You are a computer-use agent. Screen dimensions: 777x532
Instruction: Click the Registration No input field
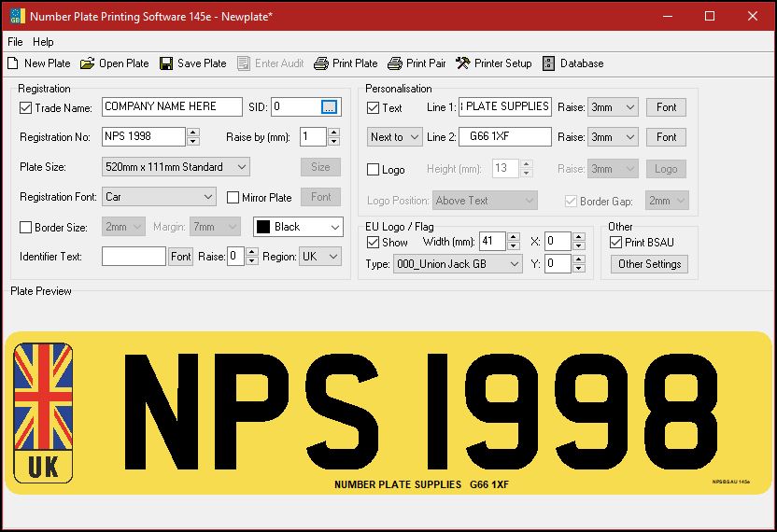[x=144, y=136]
